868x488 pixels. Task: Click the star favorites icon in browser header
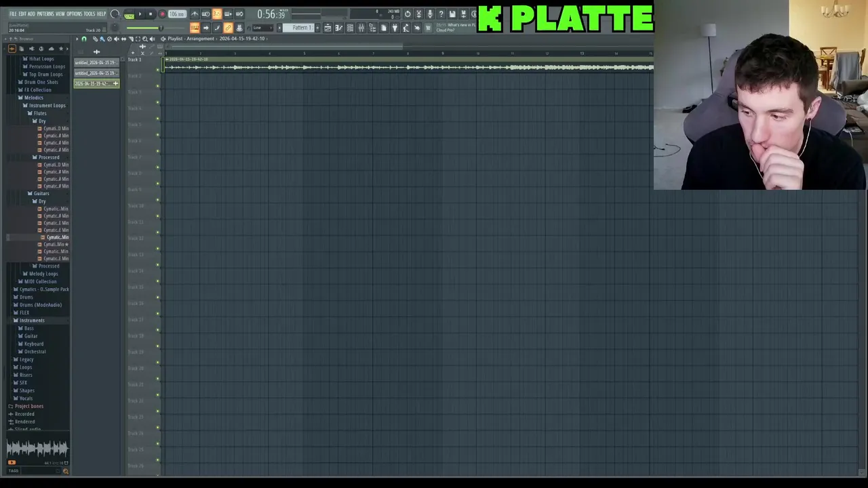tap(61, 49)
